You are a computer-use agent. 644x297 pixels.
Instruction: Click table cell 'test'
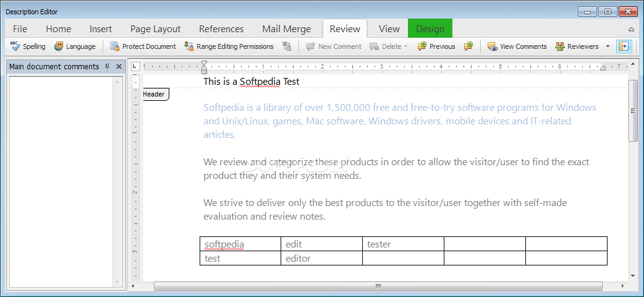240,259
